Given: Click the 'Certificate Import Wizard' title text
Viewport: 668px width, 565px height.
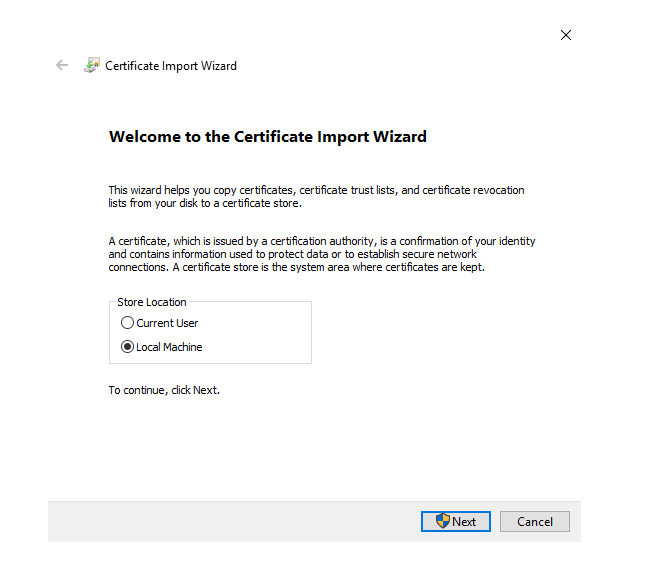Looking at the screenshot, I should 171,66.
